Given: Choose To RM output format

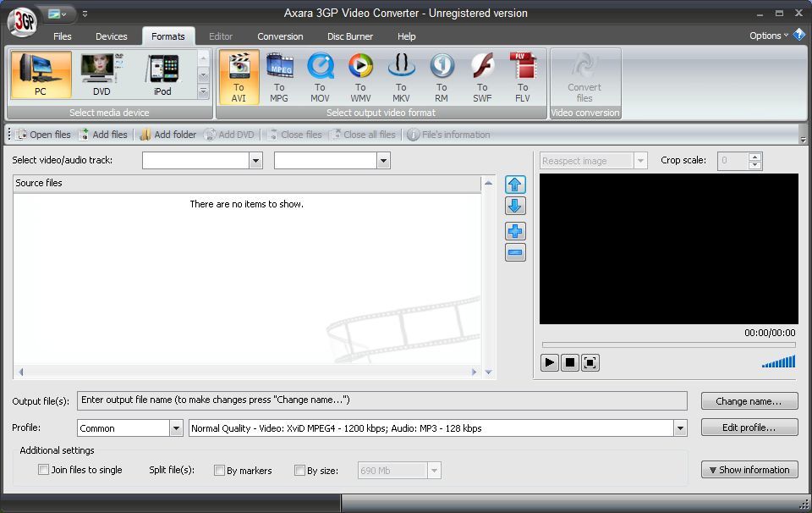Looking at the screenshot, I should tap(442, 77).
